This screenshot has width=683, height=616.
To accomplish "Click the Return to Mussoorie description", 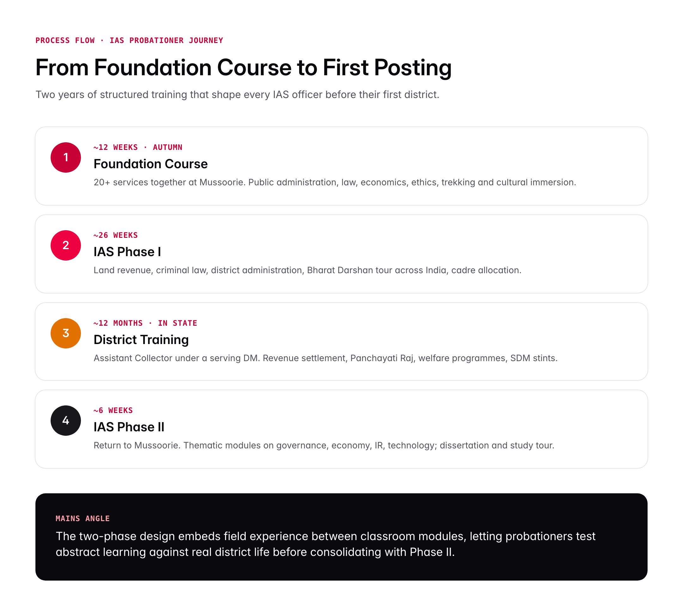I will coord(323,446).
